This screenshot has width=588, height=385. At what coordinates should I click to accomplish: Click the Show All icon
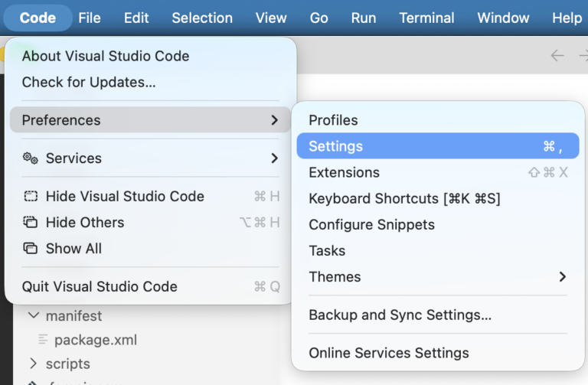point(31,249)
